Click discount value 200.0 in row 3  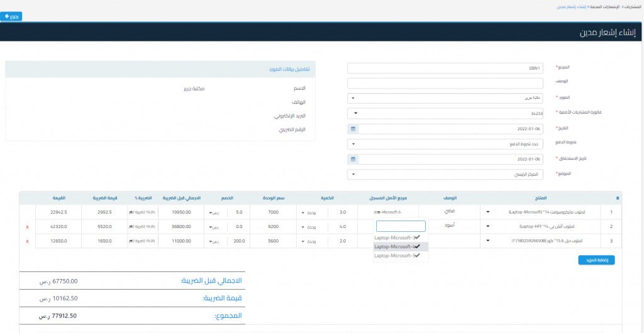click(238, 241)
